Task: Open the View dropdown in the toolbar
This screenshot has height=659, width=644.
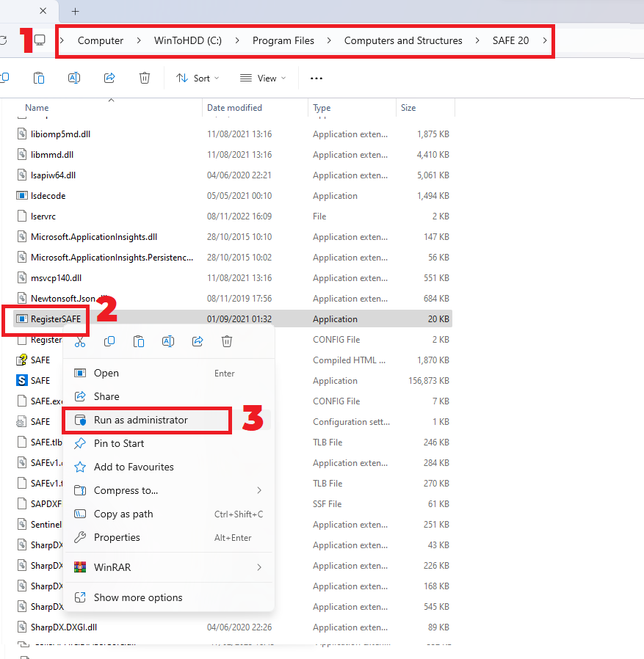Action: coord(261,78)
